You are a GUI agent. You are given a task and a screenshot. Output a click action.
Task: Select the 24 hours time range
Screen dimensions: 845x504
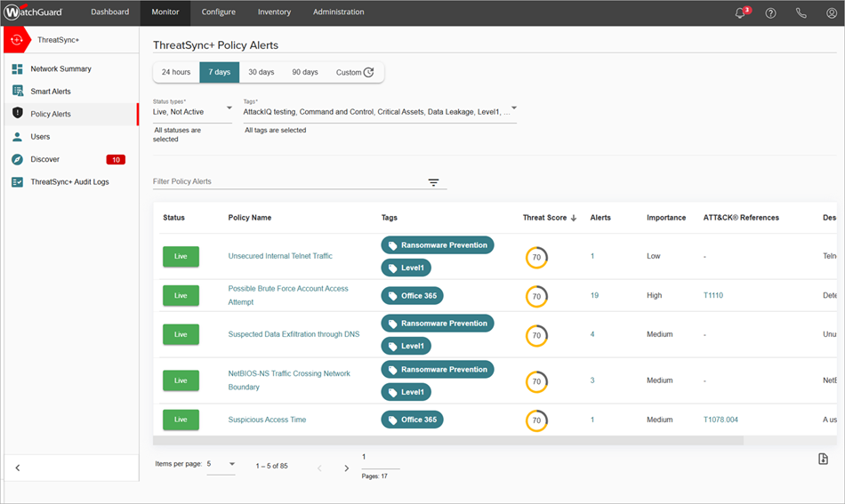coord(176,72)
